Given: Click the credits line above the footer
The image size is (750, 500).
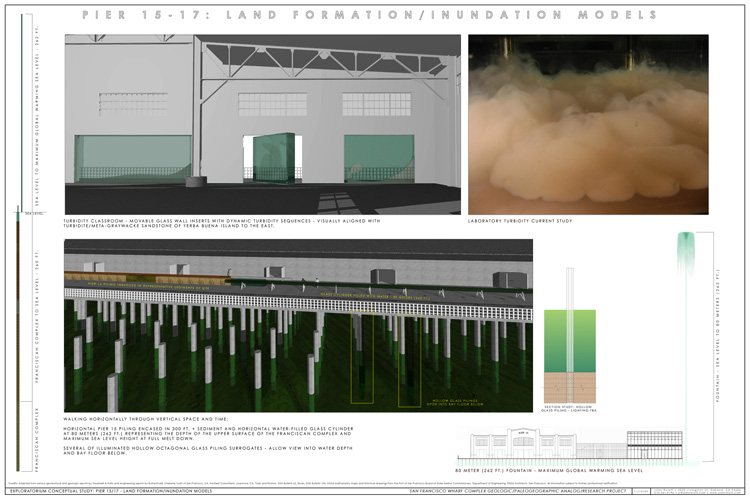Looking at the screenshot, I should 313,483.
